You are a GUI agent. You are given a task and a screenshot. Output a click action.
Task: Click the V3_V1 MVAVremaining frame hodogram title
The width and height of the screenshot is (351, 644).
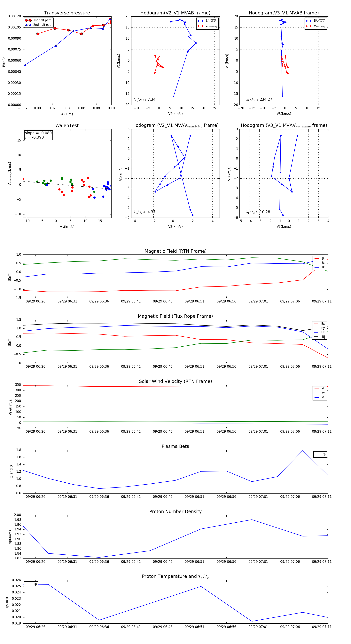(284, 125)
